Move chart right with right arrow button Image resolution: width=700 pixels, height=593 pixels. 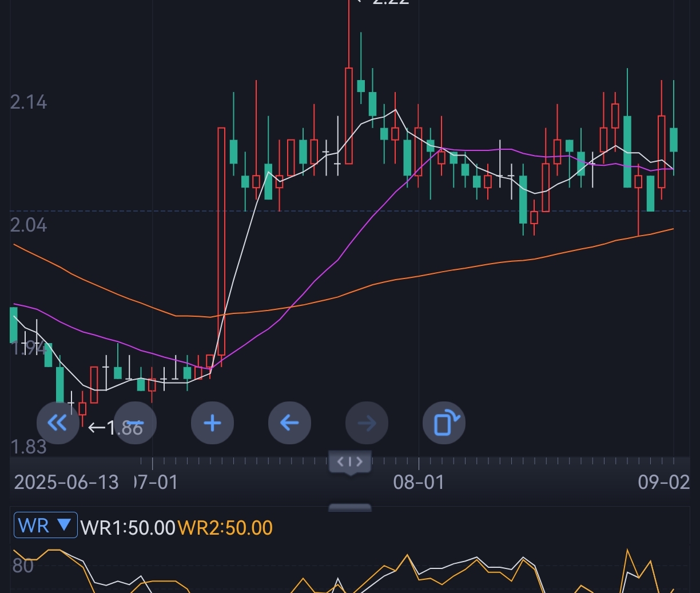coord(367,423)
